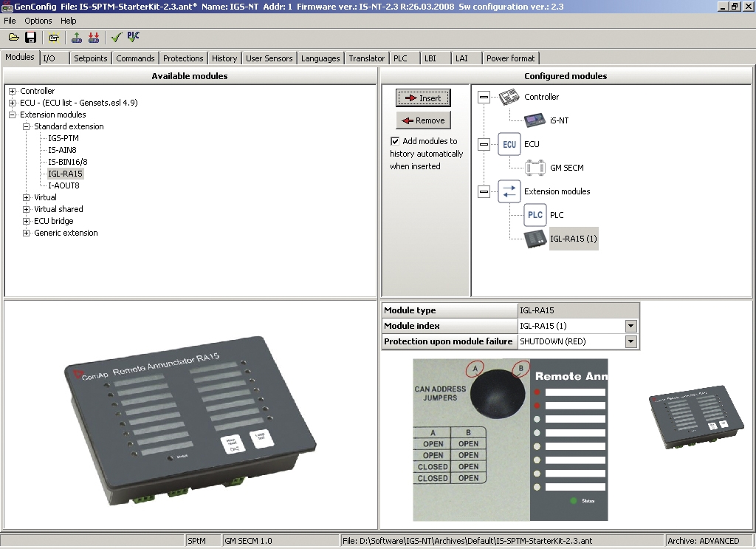Switch to the Setpoints tab
756x549 pixels.
pos(90,58)
